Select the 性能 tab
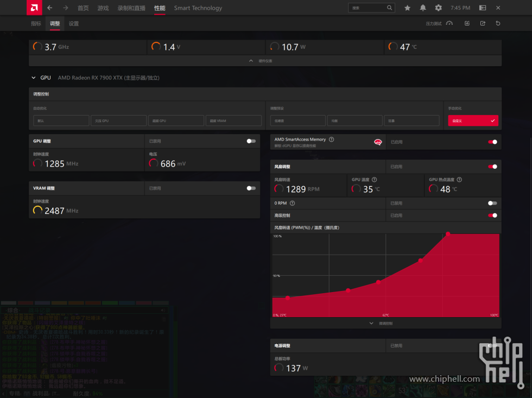 pyautogui.click(x=160, y=8)
